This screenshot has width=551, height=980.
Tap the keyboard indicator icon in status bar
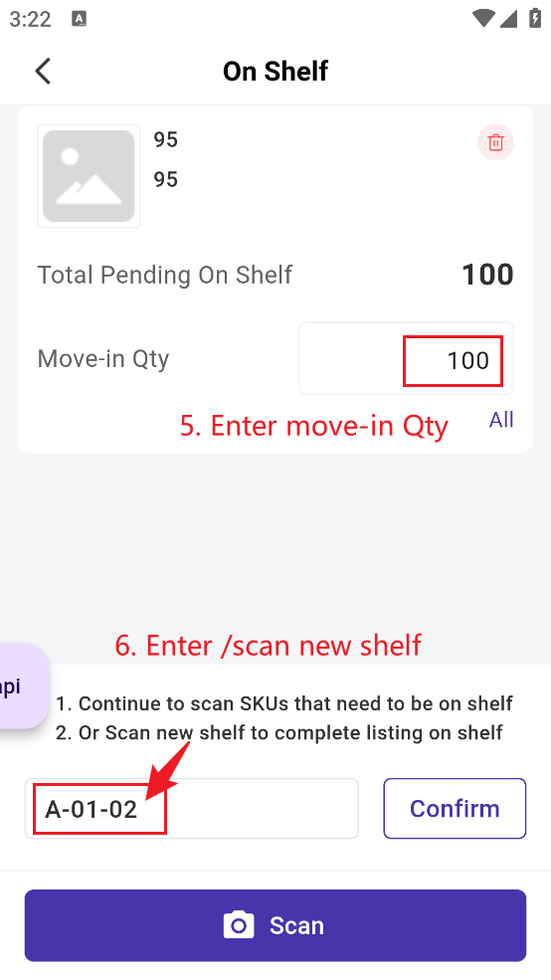pyautogui.click(x=80, y=19)
